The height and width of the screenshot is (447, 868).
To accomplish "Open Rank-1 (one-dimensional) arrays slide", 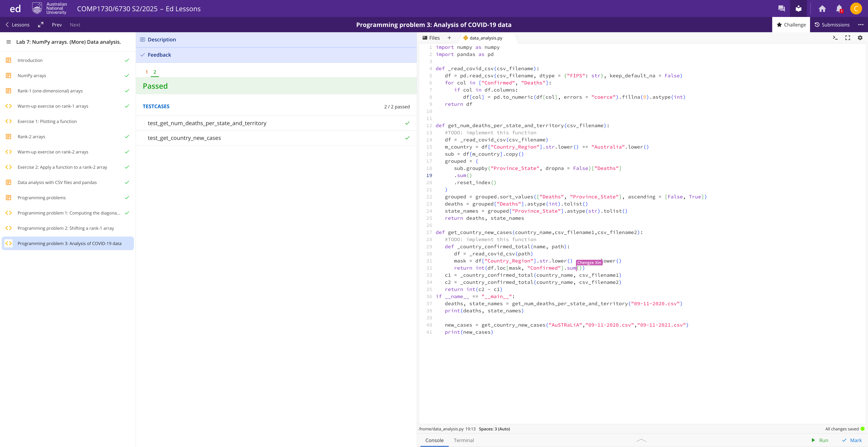I will [x=68, y=91].
